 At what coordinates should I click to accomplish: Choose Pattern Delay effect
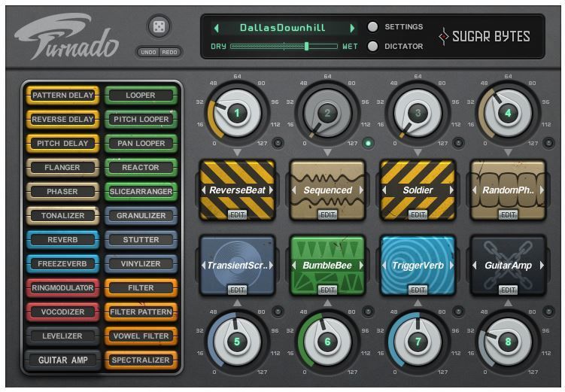pyautogui.click(x=62, y=95)
